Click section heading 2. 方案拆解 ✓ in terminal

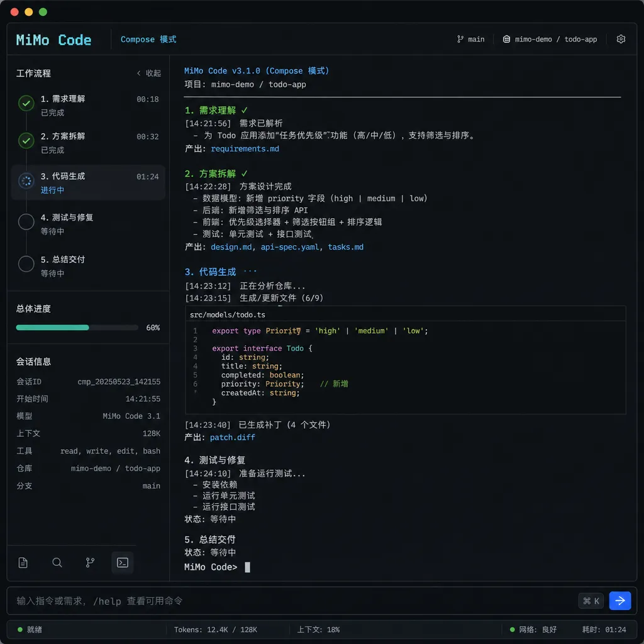pyautogui.click(x=216, y=174)
